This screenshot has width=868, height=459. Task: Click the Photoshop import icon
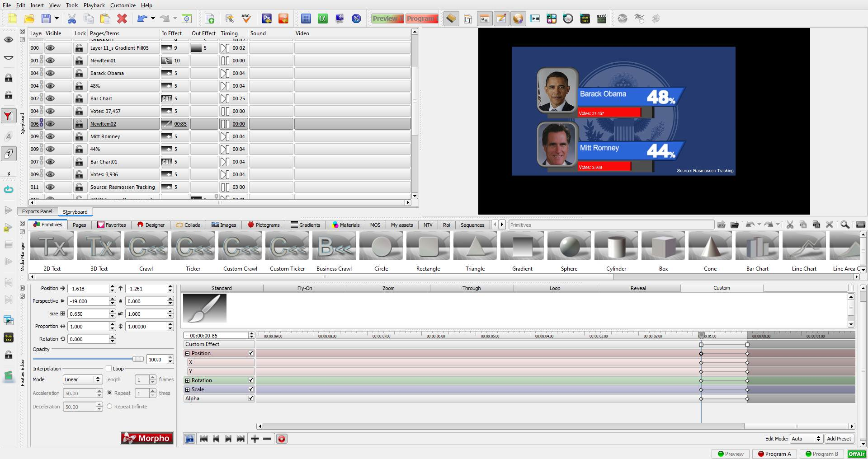(x=267, y=19)
